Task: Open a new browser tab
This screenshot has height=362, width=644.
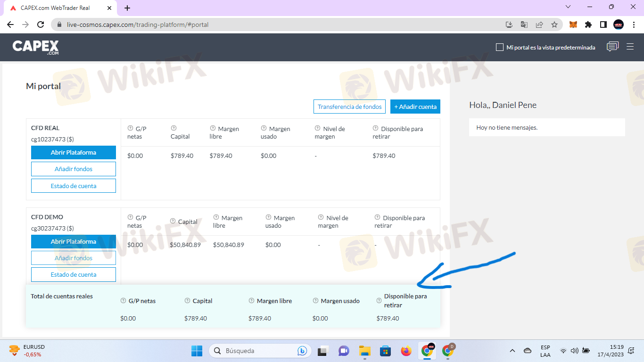Action: [x=127, y=8]
